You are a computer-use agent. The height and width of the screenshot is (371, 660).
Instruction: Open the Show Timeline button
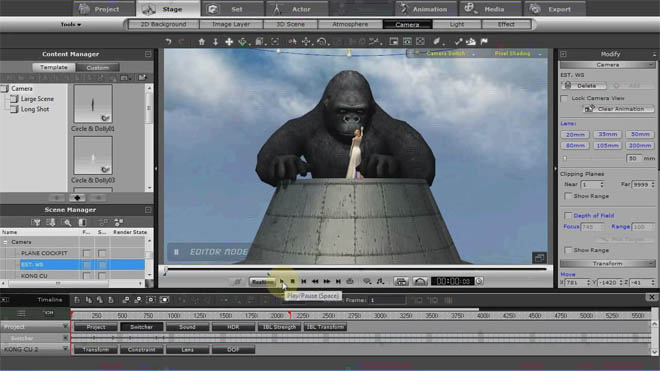[401, 281]
